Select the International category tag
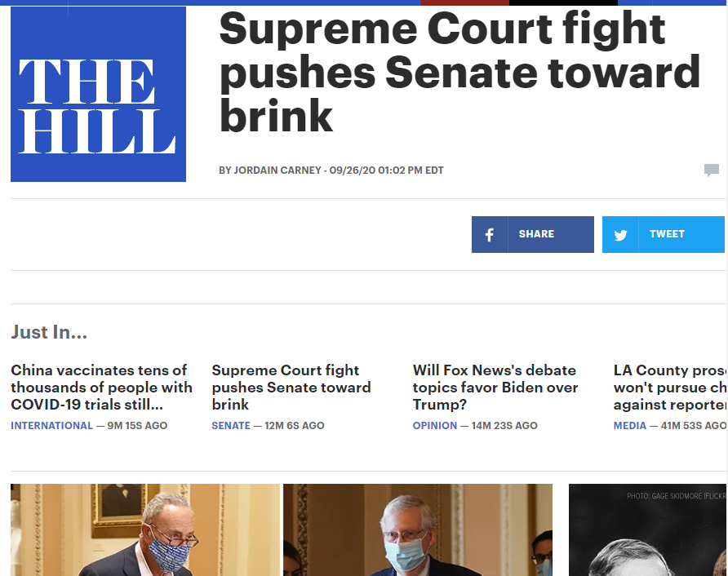 [x=51, y=426]
